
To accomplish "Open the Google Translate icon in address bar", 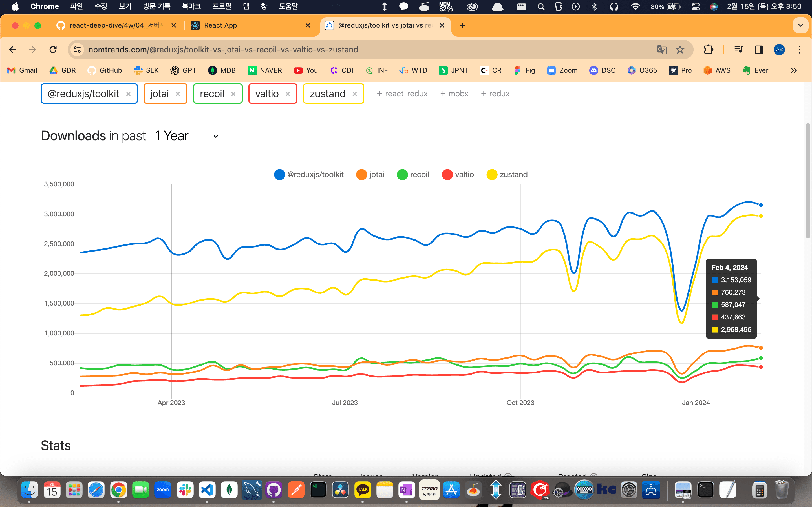I will pos(661,50).
